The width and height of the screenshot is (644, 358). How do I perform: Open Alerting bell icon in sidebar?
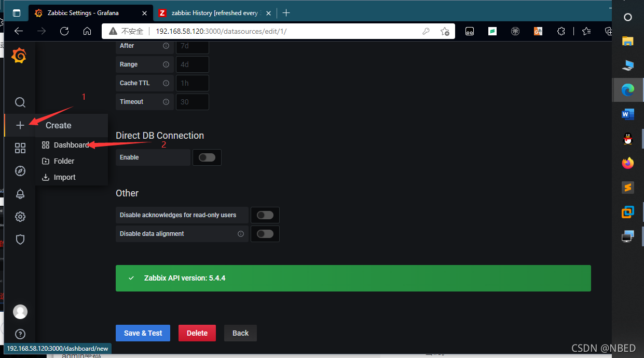(x=20, y=194)
